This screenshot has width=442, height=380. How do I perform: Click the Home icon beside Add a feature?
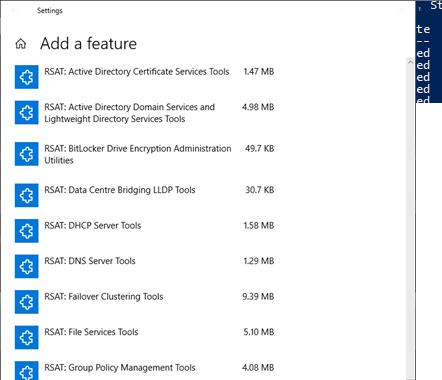(21, 44)
